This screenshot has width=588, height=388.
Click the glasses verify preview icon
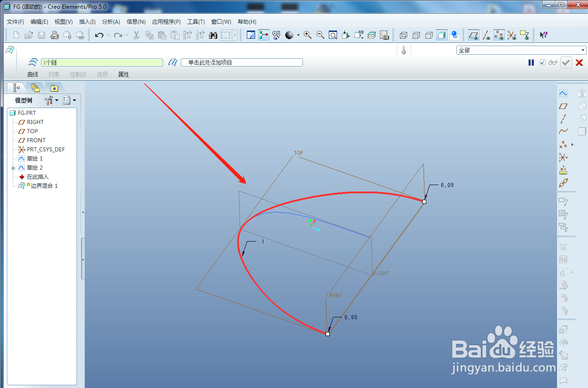click(x=553, y=62)
